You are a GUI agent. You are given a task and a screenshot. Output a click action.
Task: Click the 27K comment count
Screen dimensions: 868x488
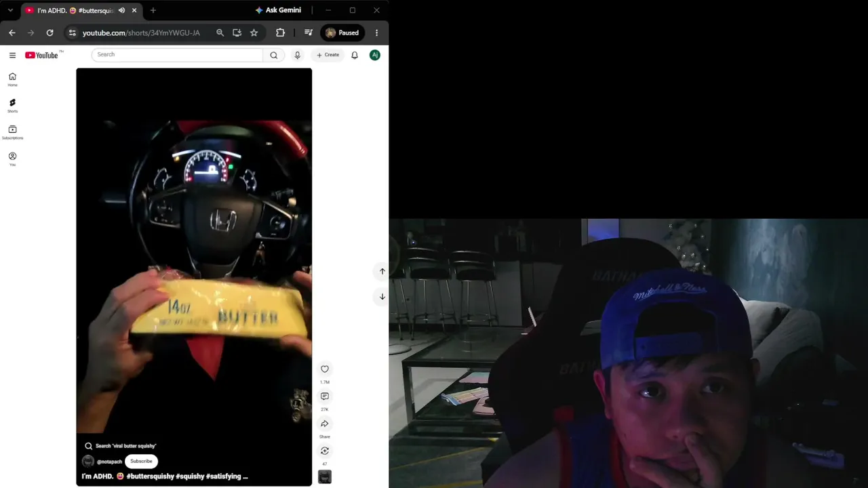coord(325,409)
